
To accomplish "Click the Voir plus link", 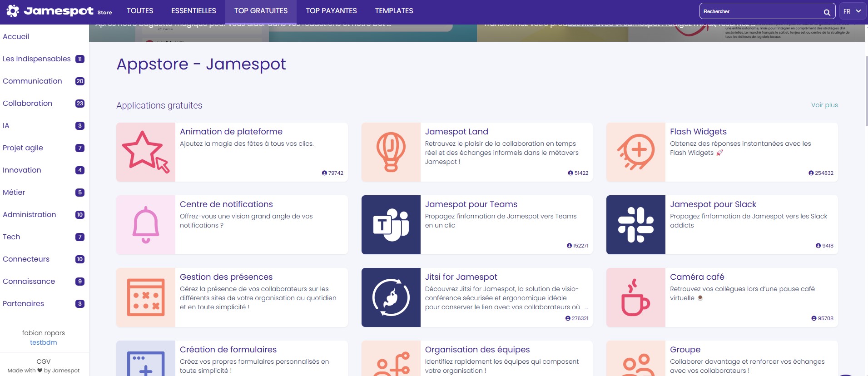I will click(x=824, y=105).
